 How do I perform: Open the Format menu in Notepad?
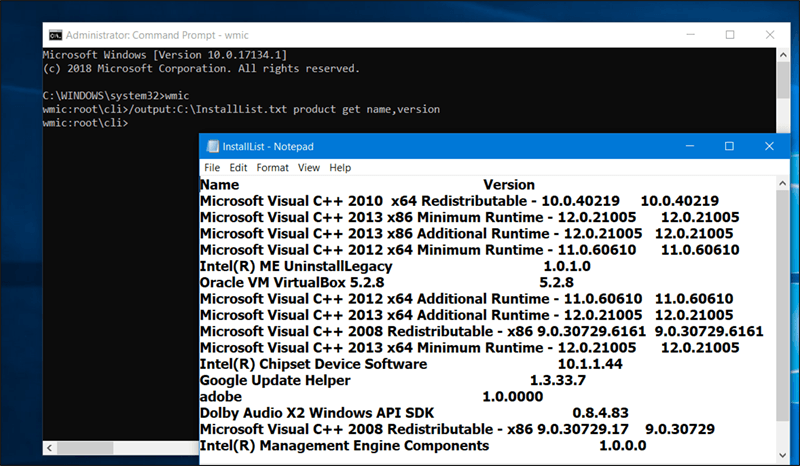pyautogui.click(x=272, y=167)
